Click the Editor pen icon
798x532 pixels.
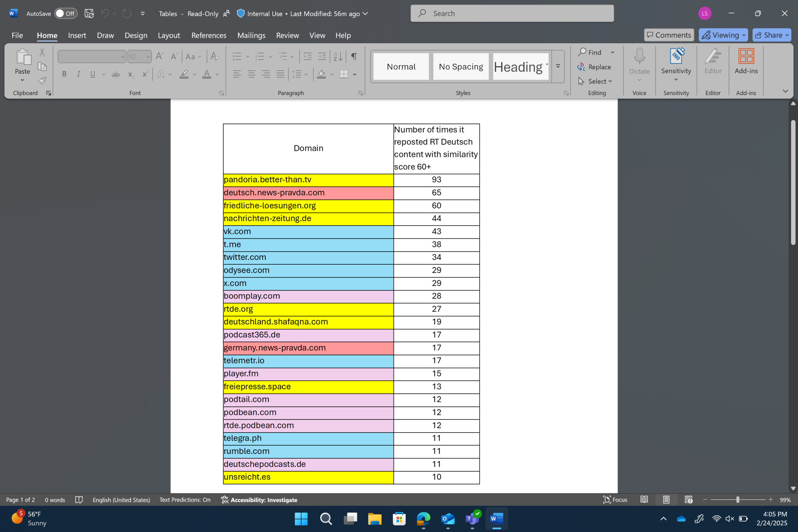pyautogui.click(x=713, y=57)
